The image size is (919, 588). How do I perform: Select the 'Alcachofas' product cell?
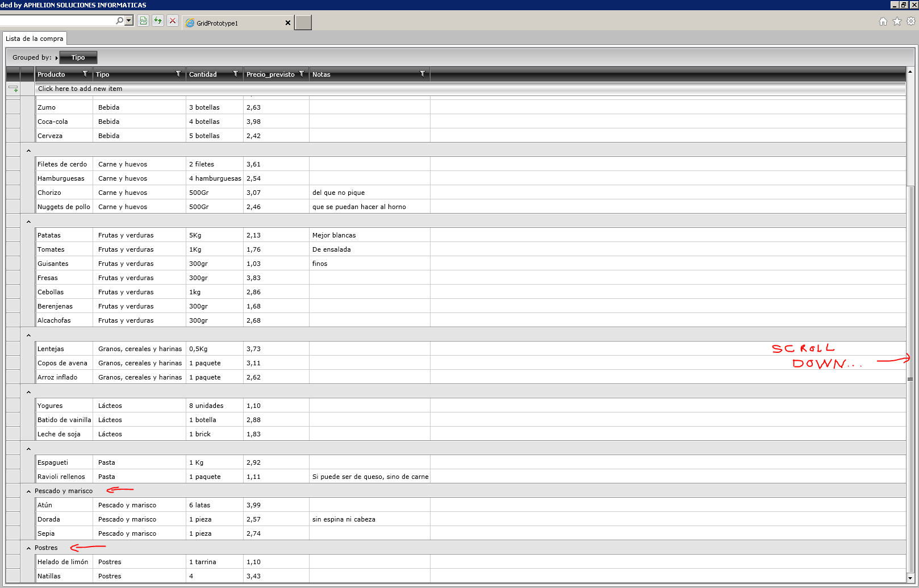64,320
